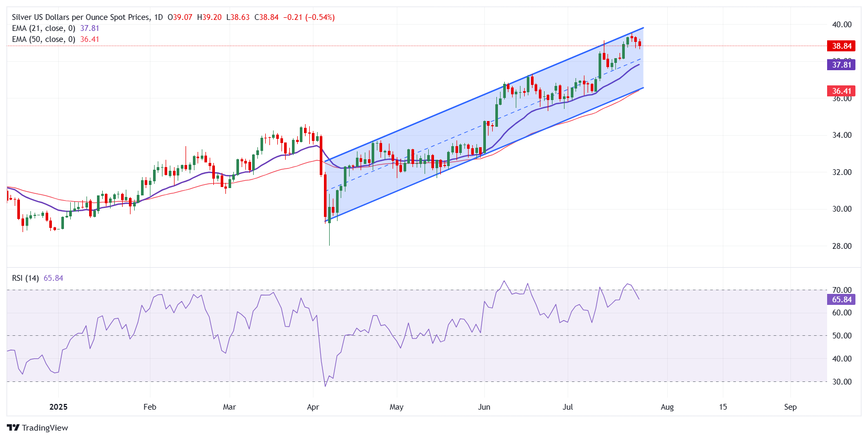Screen dimensions: 868x439
Task: Click the 65.84 RSI value tag
Action: (841, 300)
